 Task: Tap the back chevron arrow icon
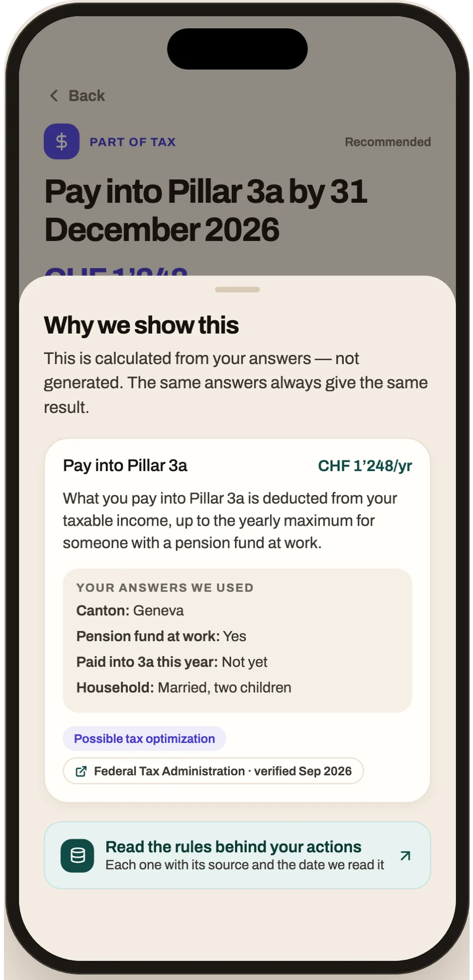54,96
